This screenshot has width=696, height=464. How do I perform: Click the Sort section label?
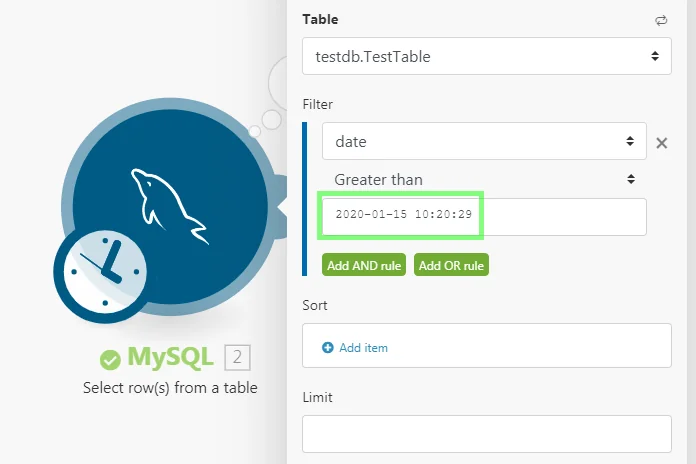pyautogui.click(x=315, y=305)
